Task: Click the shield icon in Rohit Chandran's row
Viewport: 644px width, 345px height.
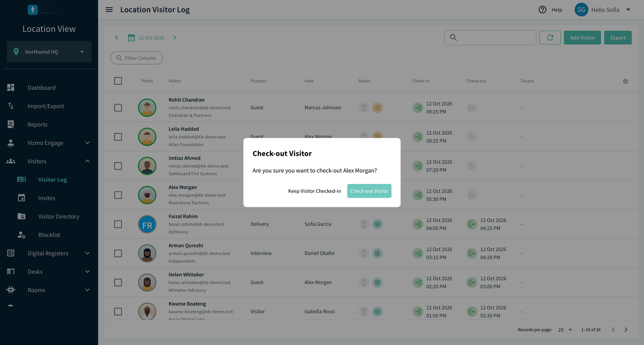Action: coord(378,108)
